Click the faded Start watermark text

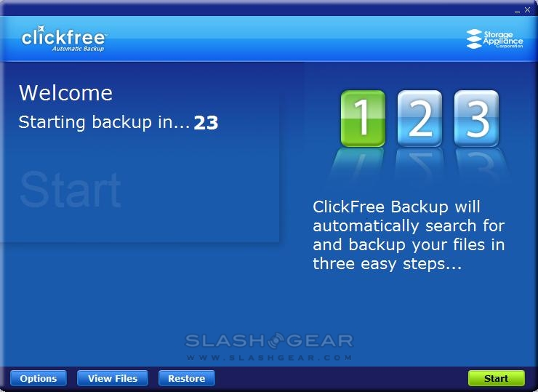pyautogui.click(x=71, y=190)
